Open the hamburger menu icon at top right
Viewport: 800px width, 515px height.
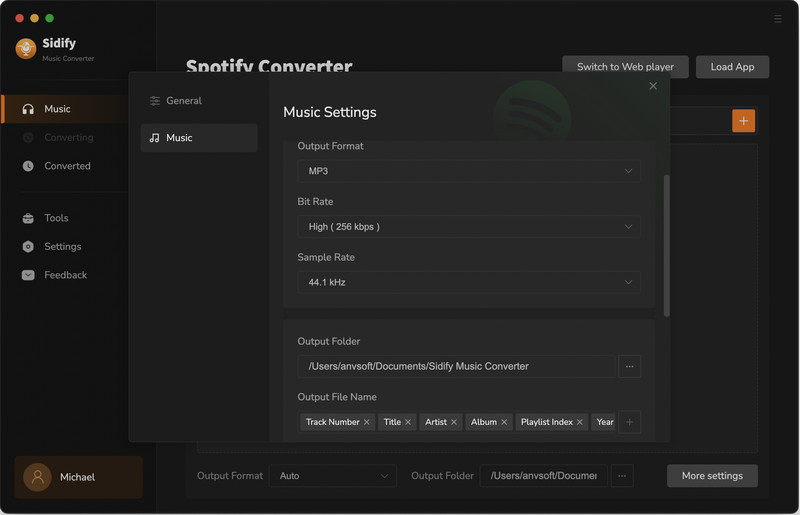(778, 19)
